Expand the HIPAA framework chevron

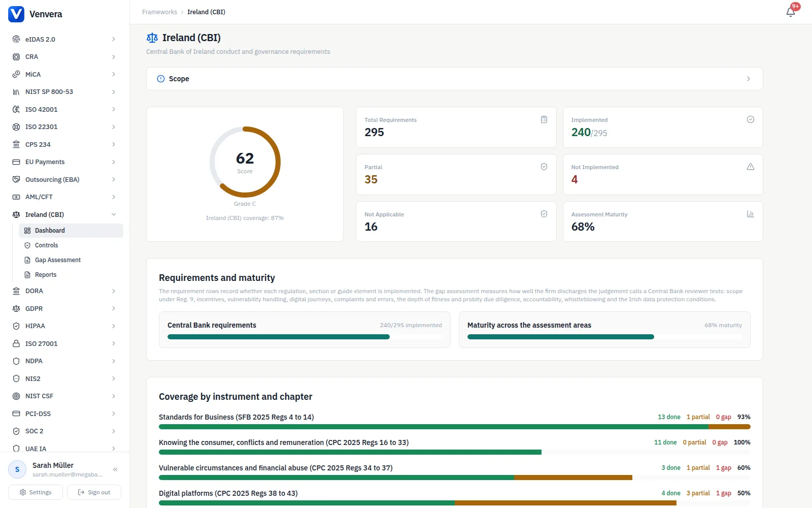114,326
